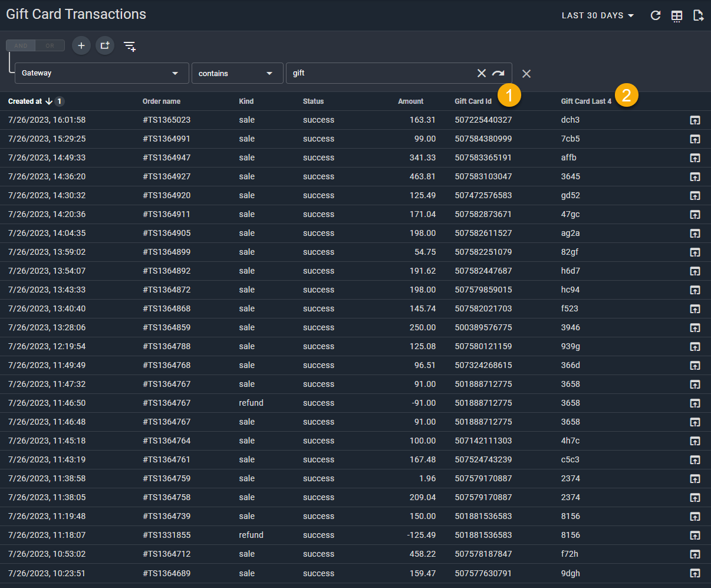Toggle the AND filter operator
The image size is (711, 588).
[21, 46]
